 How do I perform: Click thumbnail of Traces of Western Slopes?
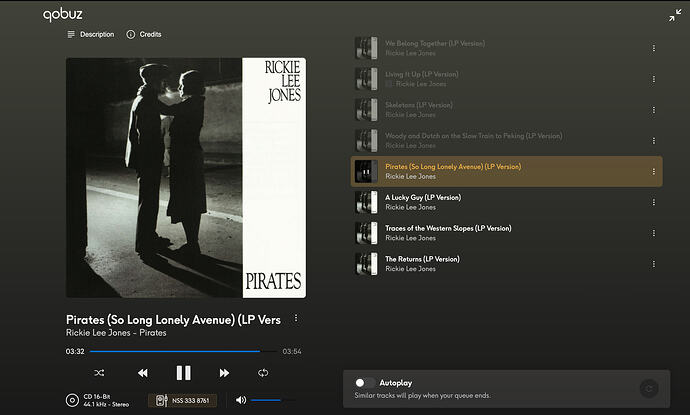366,233
